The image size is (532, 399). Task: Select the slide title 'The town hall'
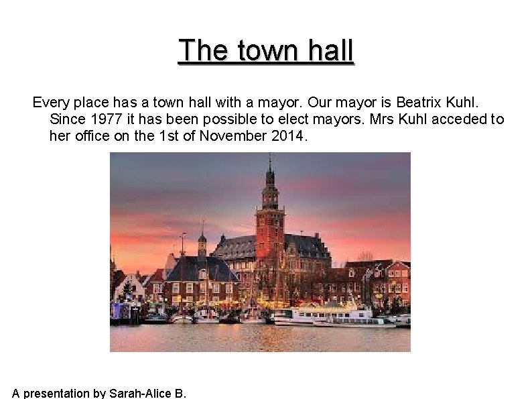pyautogui.click(x=266, y=50)
